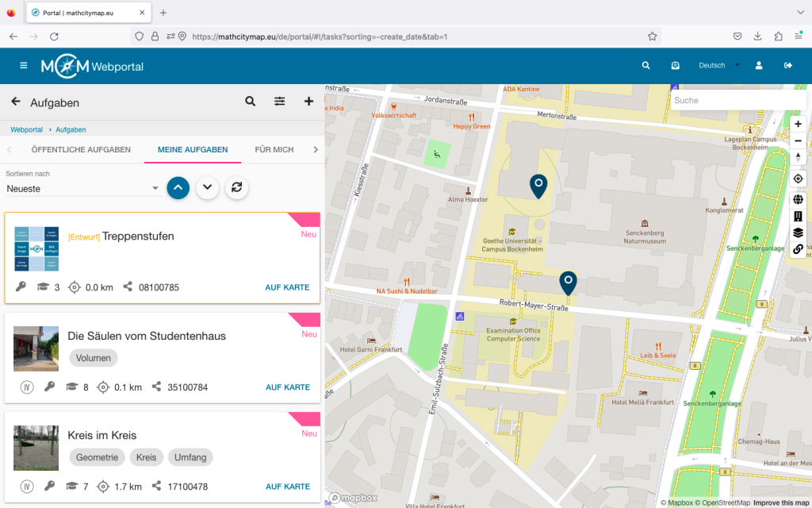Viewport: 812px width, 508px height.
Task: Sort ascending with the up arrow button
Action: click(178, 187)
